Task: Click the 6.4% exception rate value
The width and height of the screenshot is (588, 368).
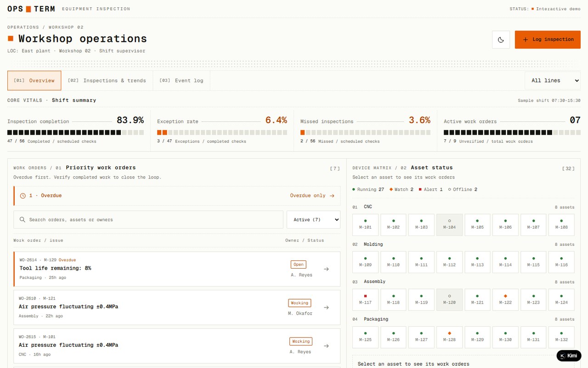Action: (276, 121)
